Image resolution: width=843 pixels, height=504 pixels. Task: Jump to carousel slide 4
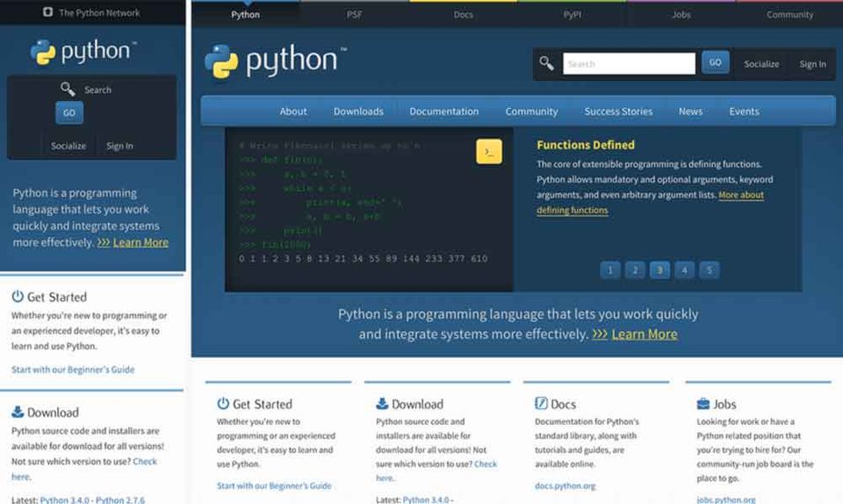pos(684,270)
